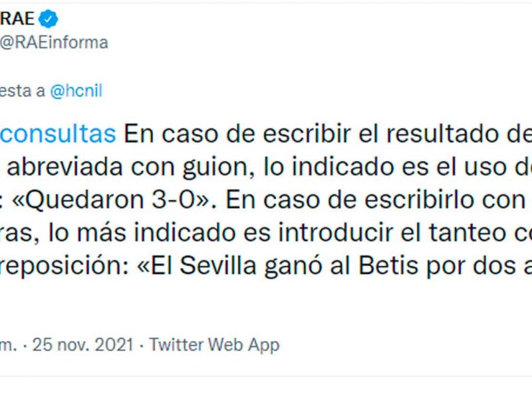Open the @hcnil mention link
Image resolution: width=532 pixels, height=399 pixels.
tap(76, 91)
